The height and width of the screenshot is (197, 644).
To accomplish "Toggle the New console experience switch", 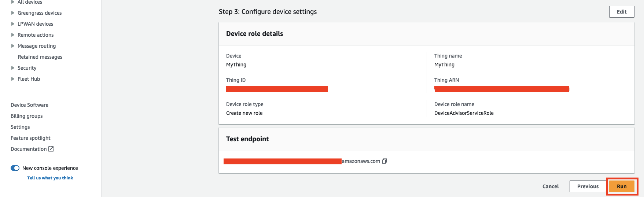I will [x=15, y=168].
